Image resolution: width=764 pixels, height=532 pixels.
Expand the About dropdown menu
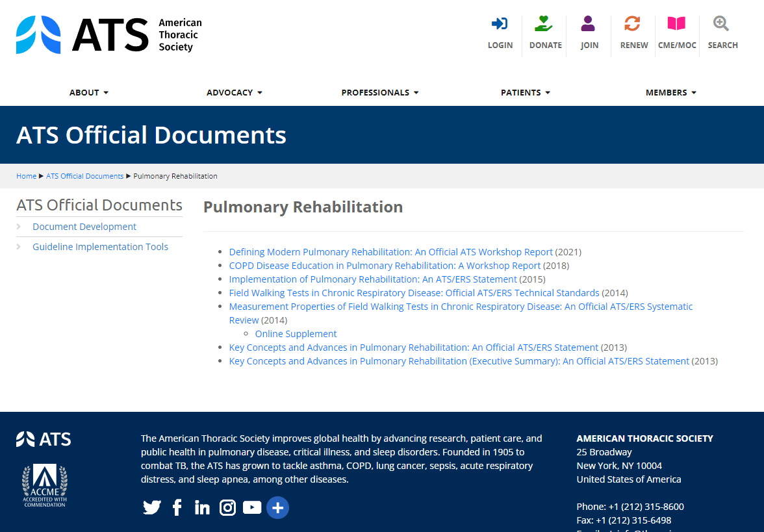point(89,93)
